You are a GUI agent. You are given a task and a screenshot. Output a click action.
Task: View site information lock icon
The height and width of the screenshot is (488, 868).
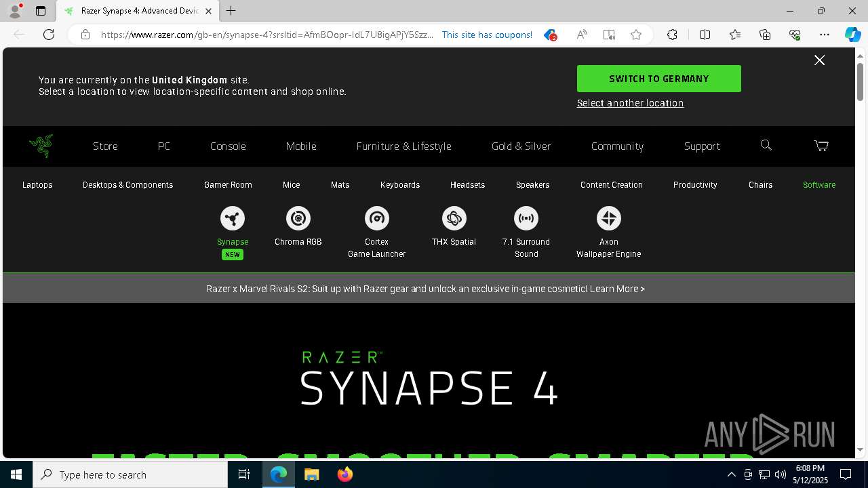pos(85,35)
